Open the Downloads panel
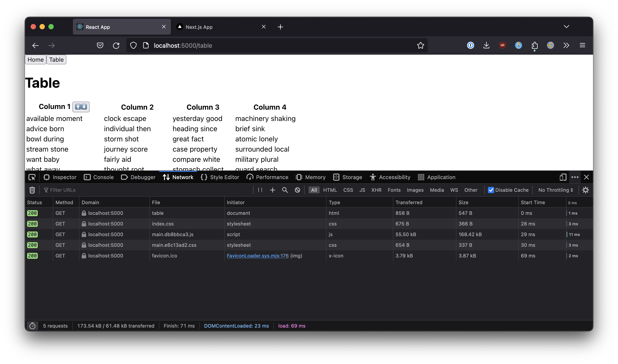Screen dimensions: 618x364 click(486, 45)
